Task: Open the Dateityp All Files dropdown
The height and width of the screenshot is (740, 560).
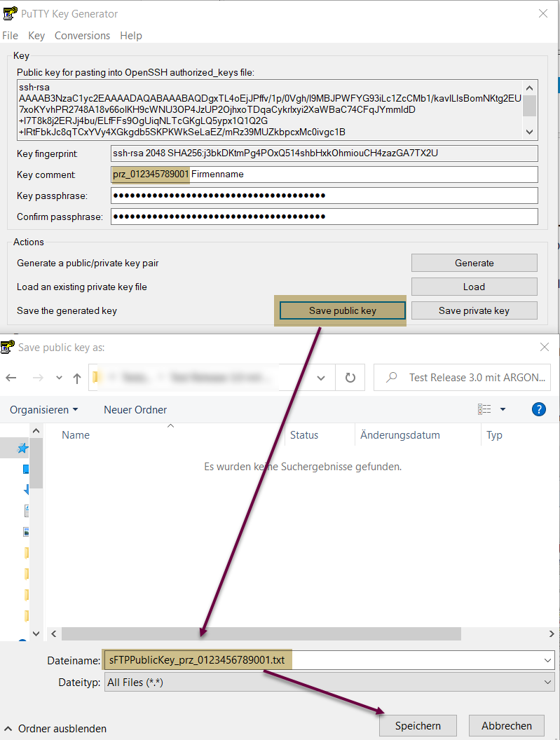Action: pyautogui.click(x=329, y=683)
